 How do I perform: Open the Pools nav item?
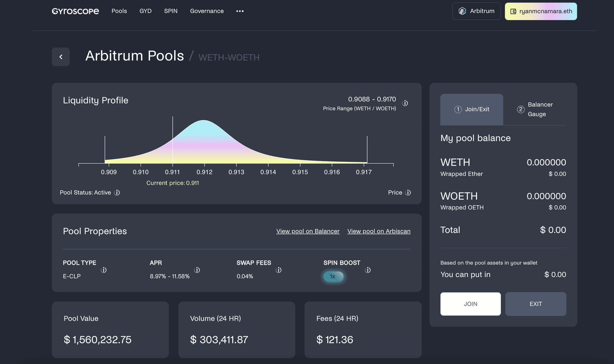coord(119,11)
